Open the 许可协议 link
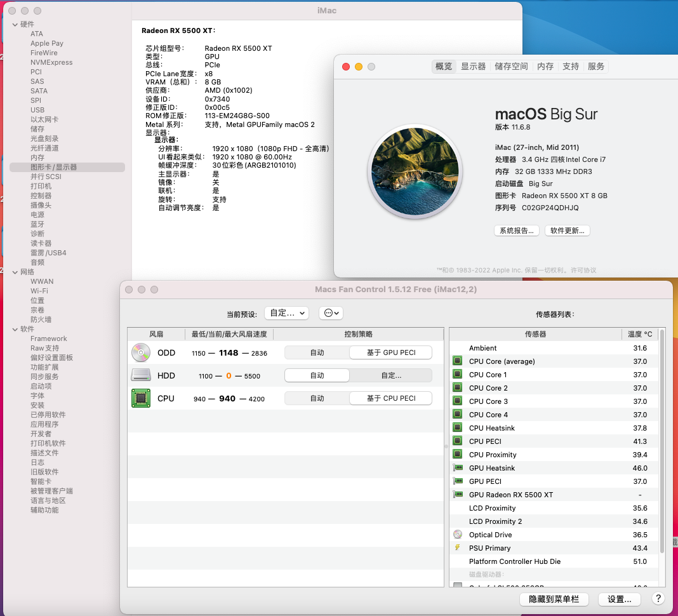 click(x=583, y=270)
